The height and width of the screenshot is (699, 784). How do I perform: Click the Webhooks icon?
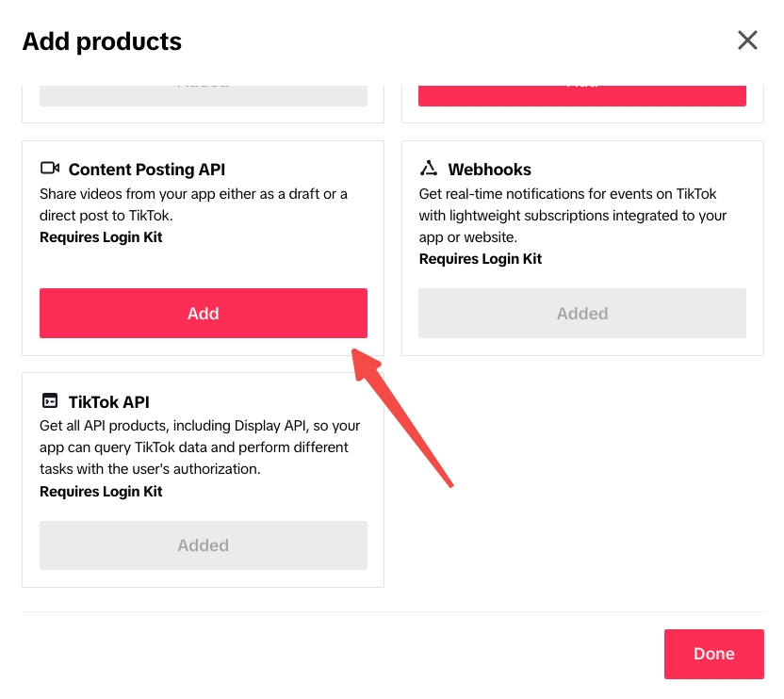tap(429, 169)
